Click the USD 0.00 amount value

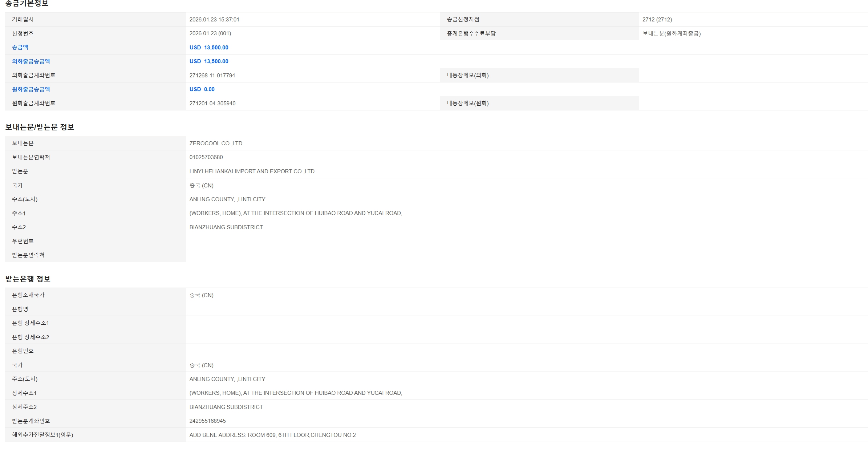(202, 89)
